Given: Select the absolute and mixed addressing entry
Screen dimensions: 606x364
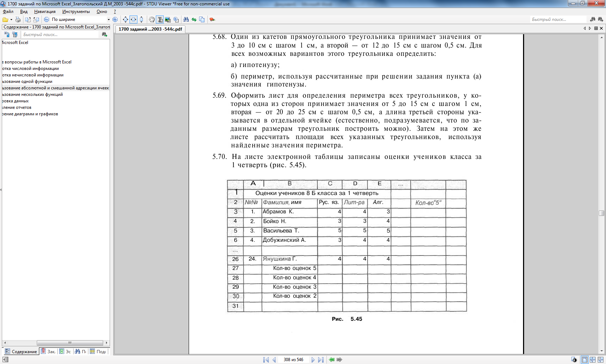Looking at the screenshot, I should (x=56, y=88).
